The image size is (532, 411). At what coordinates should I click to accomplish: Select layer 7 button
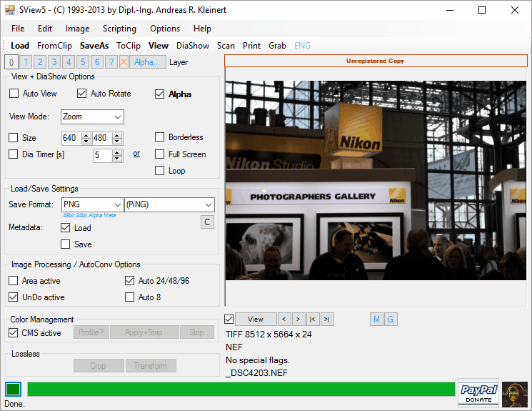(111, 61)
